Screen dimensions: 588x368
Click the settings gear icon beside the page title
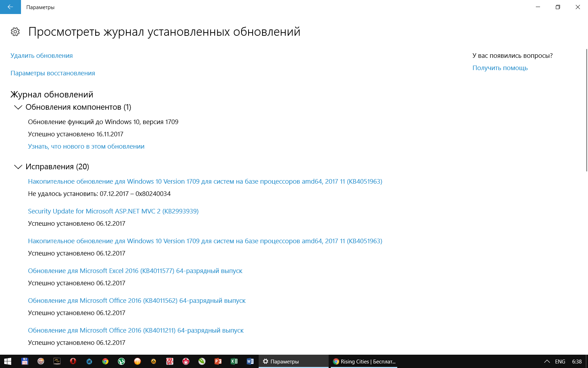(x=15, y=32)
